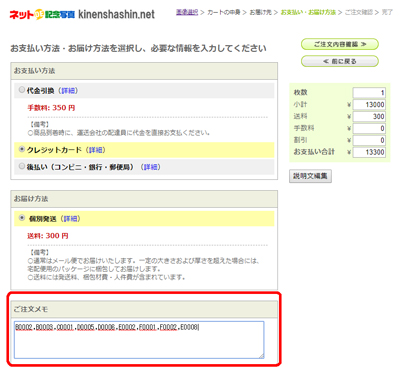Click the ご注文メモ section header

[x=144, y=309]
